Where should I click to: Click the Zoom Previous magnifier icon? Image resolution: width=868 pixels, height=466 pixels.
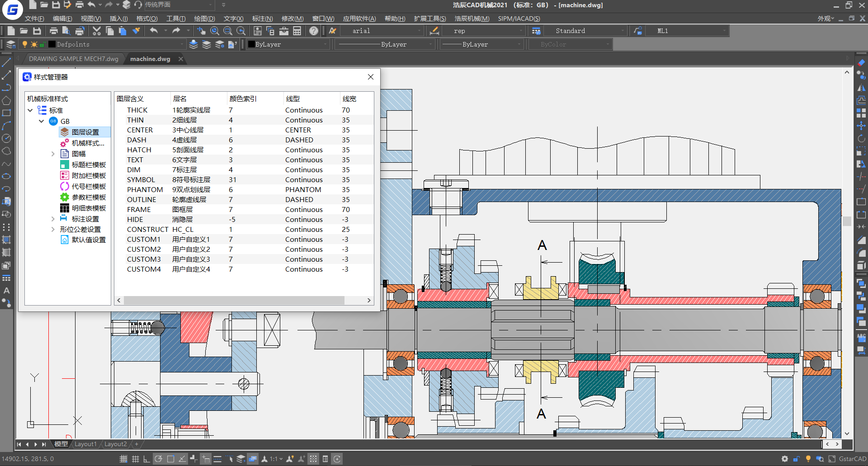tap(241, 31)
